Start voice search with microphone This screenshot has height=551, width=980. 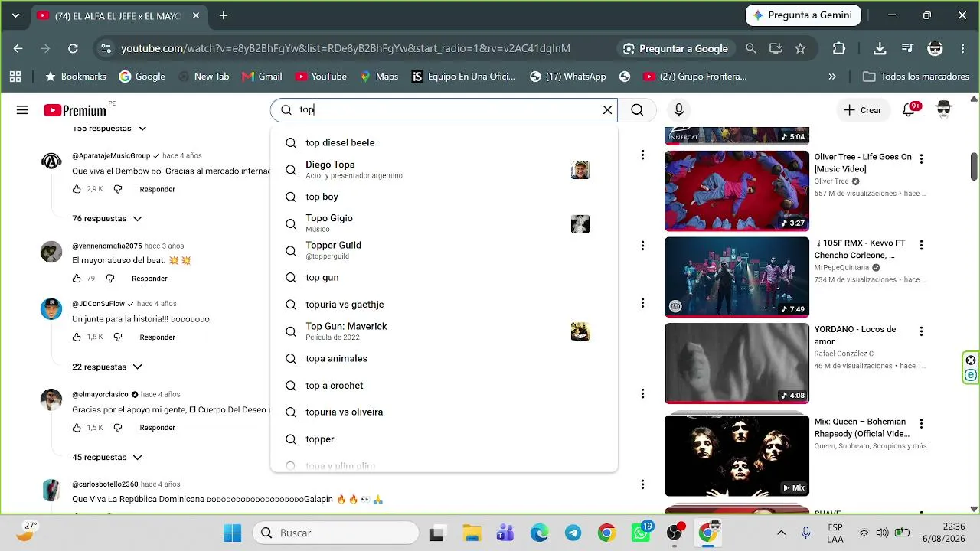(x=678, y=110)
